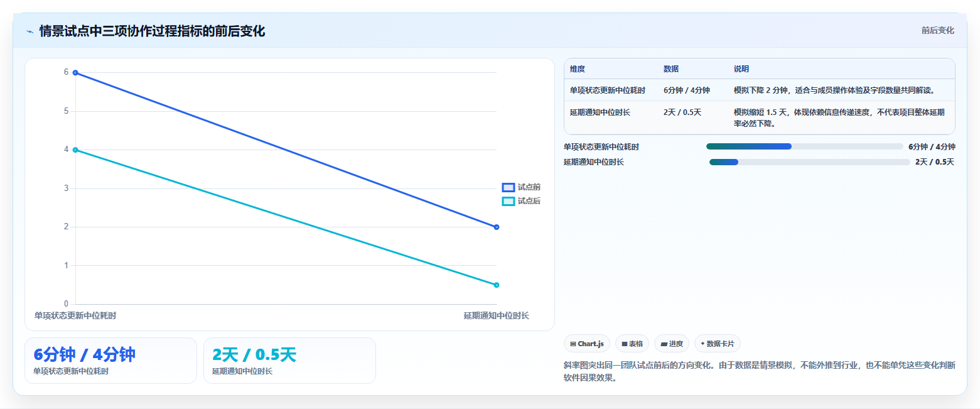Select the 进度 tag chip
980x409 pixels.
[672, 344]
